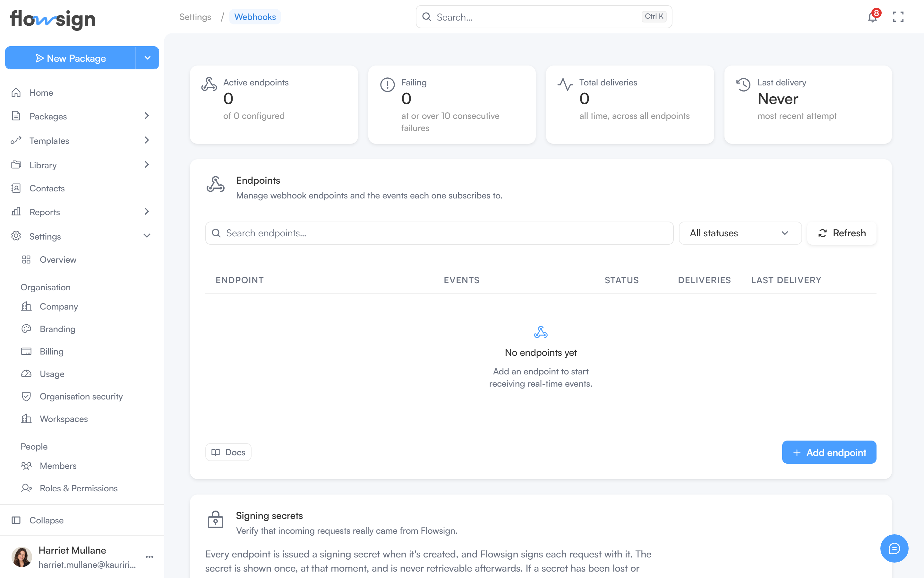The width and height of the screenshot is (924, 578).
Task: Click the Organisation security shield icon
Action: [x=26, y=397]
